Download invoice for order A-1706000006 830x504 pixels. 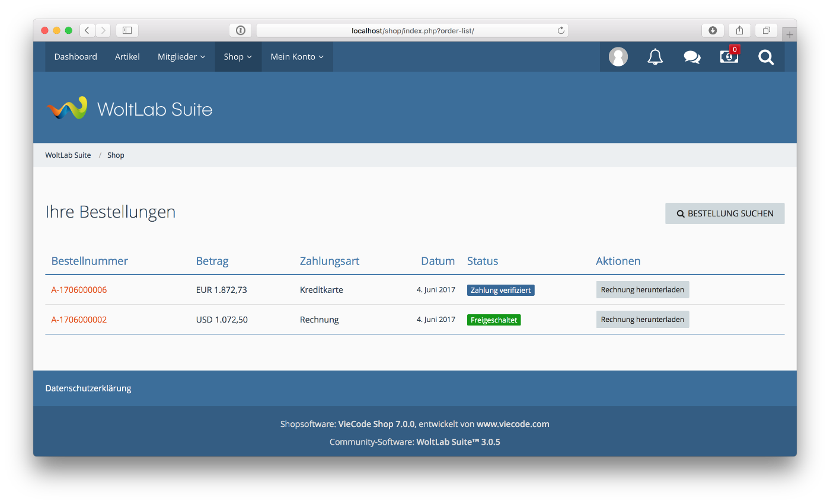pyautogui.click(x=642, y=290)
